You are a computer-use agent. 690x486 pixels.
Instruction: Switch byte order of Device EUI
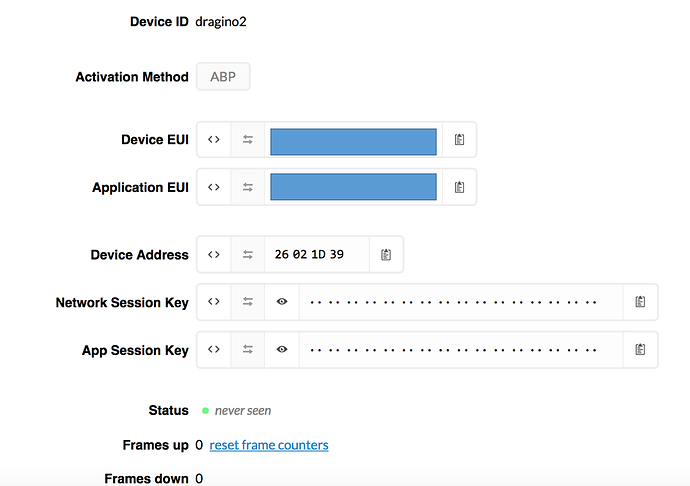tap(248, 140)
